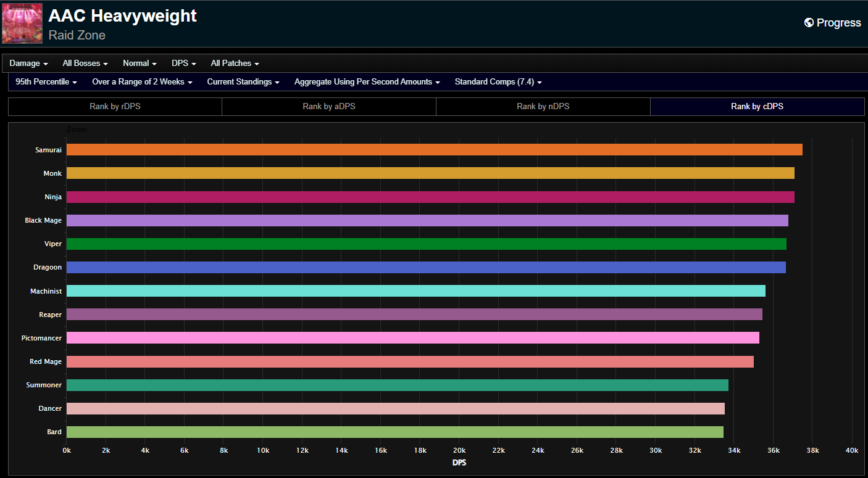Screen dimensions: 868x478
Task: Click the blue Dragoon bar
Action: pyautogui.click(x=426, y=267)
